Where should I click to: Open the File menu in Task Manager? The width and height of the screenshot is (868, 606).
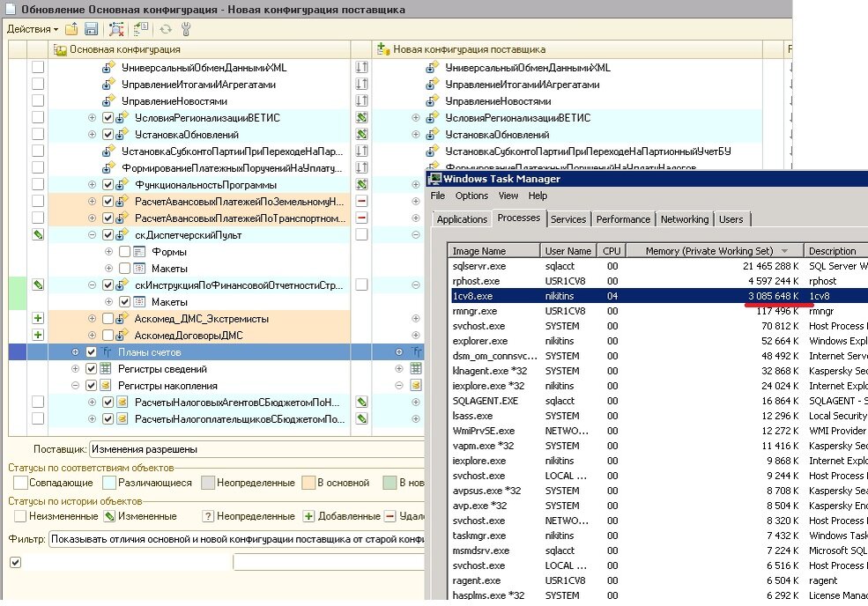pos(438,196)
